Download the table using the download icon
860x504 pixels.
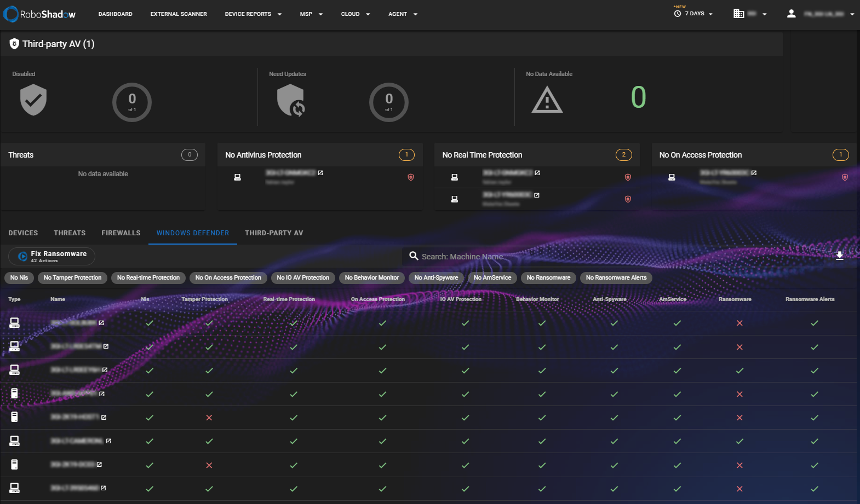(839, 256)
